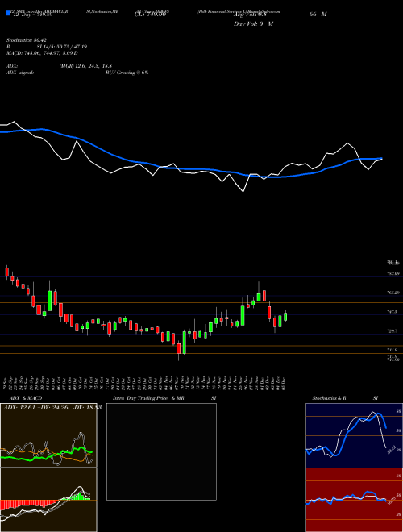This screenshot has width=403, height=532.
Task: Click the 'Avg Vol: 0.8' label
Action: (x=250, y=15)
